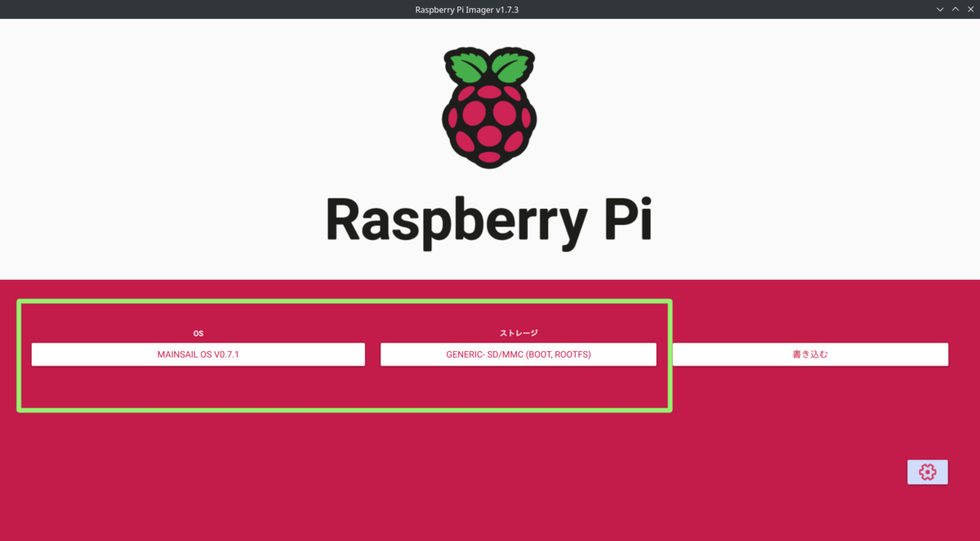The height and width of the screenshot is (541, 980).
Task: Click the MAINSAIL OS V0.7.1 button
Action: click(198, 354)
